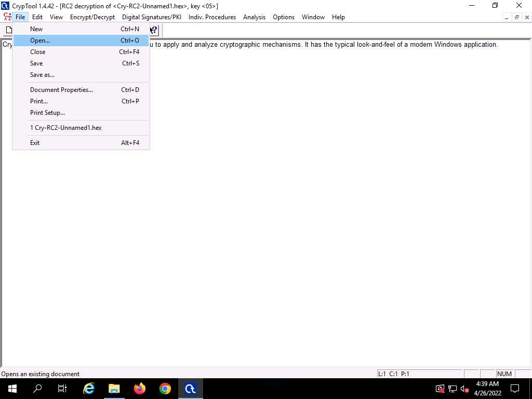Viewport: 532px width, 399px height.
Task: Click the Task View taskbar icon
Action: 62,389
